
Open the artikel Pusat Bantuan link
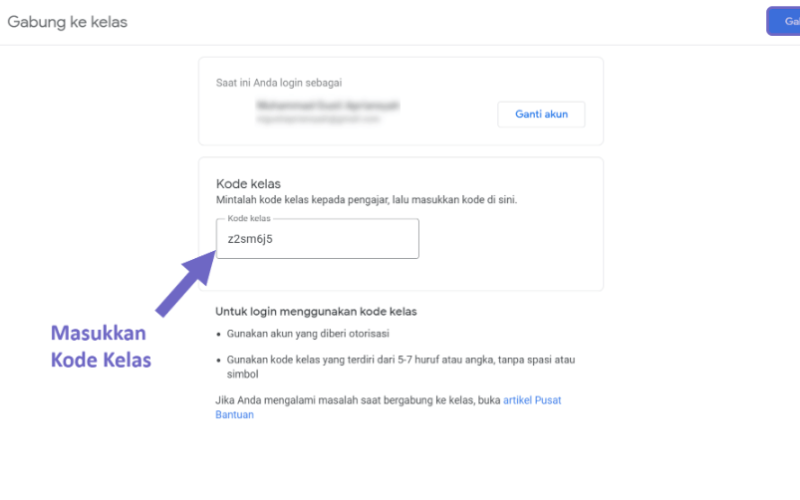point(388,407)
